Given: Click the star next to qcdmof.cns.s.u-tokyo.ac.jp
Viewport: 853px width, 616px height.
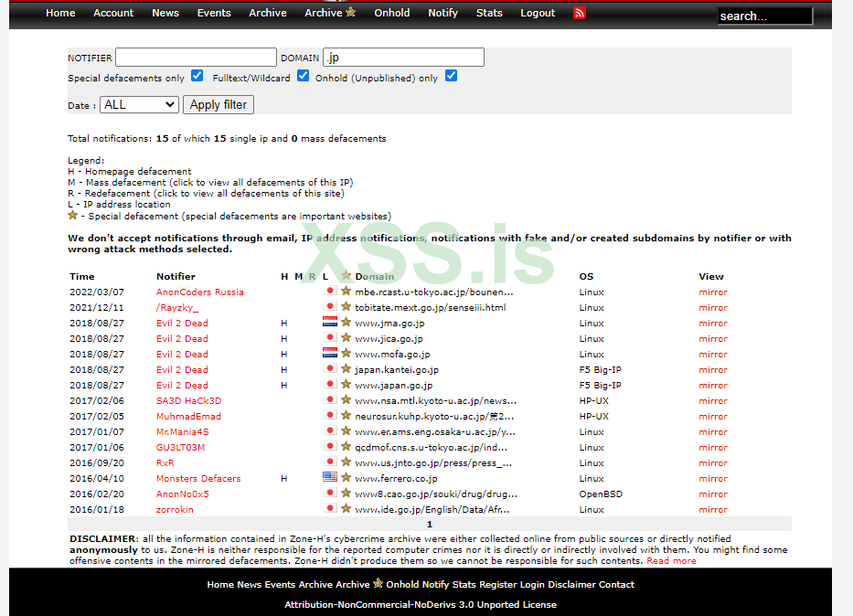Looking at the screenshot, I should (x=346, y=446).
